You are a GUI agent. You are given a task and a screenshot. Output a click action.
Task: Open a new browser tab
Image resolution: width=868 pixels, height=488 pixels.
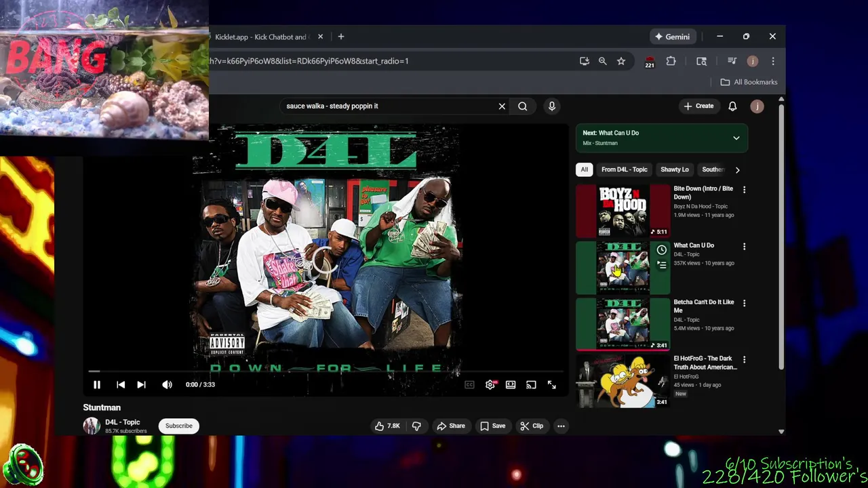tap(341, 37)
